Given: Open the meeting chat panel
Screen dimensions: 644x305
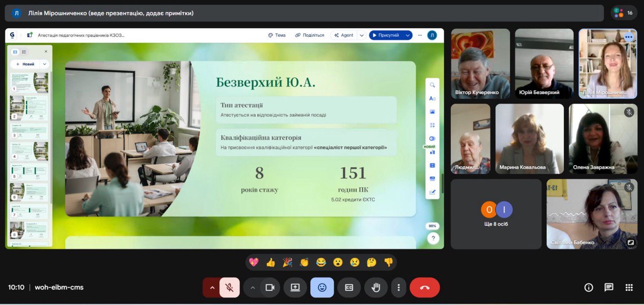Looking at the screenshot, I should pyautogui.click(x=609, y=287).
